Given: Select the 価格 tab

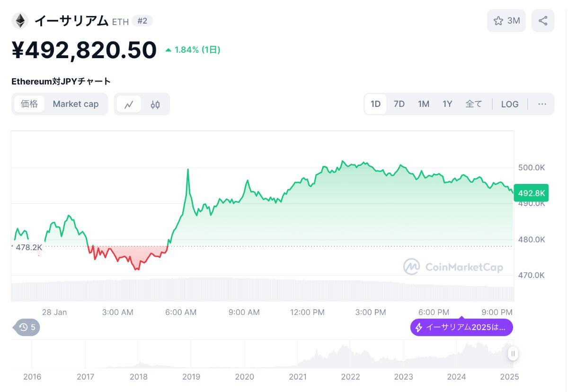Looking at the screenshot, I should tap(29, 104).
